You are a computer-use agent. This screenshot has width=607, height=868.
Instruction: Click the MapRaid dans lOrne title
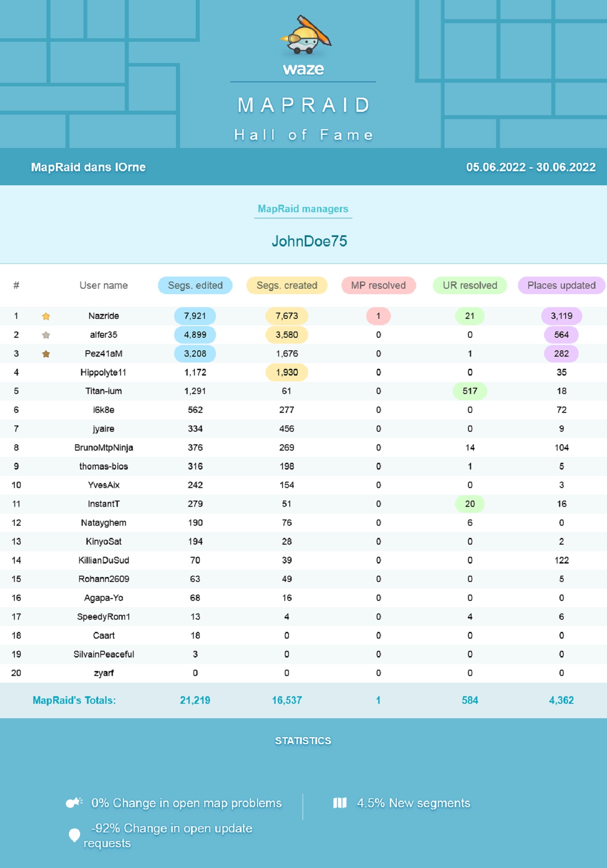[x=88, y=167]
